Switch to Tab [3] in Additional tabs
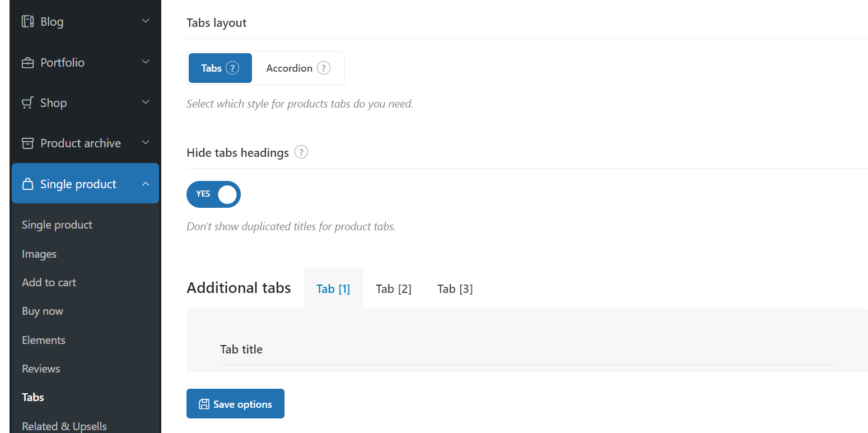 455,289
